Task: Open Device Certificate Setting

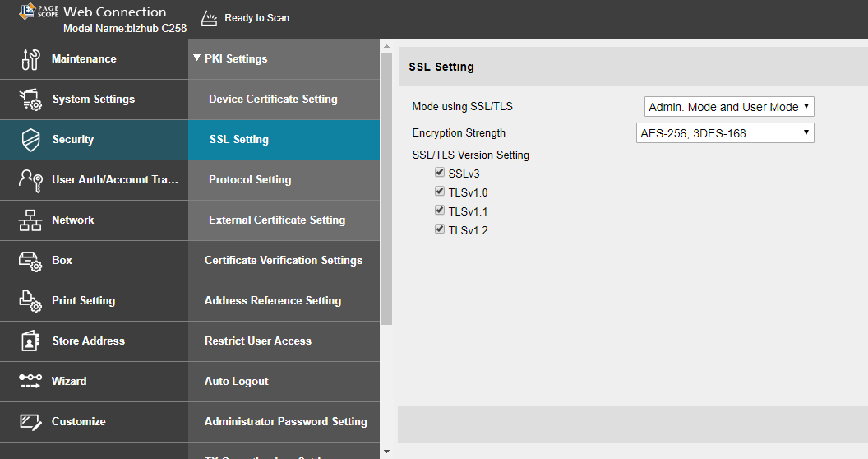Action: (273, 100)
